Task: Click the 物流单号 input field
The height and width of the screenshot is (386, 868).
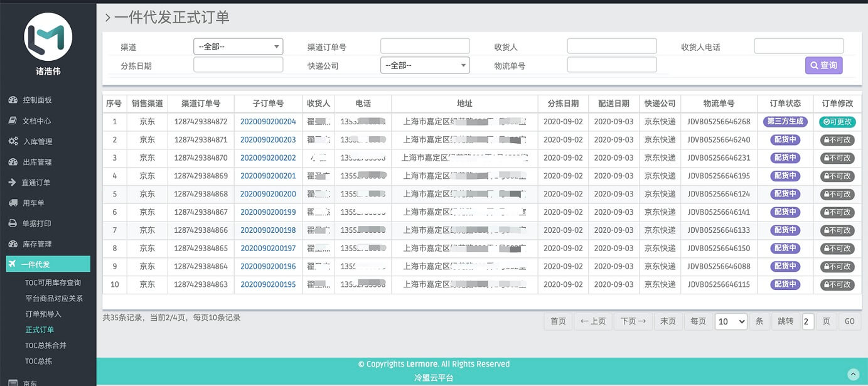Action: pos(611,65)
